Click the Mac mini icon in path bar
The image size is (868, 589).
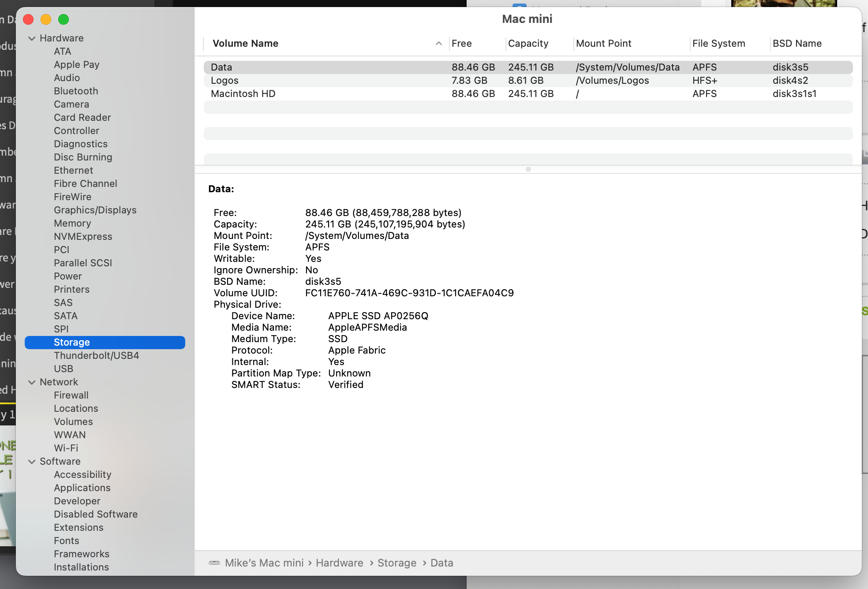coord(214,563)
